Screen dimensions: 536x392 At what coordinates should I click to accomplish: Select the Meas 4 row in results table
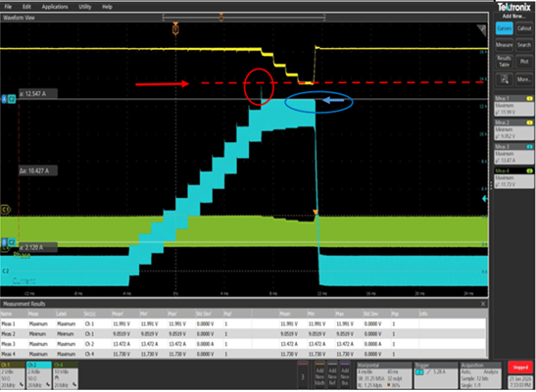pos(243,354)
